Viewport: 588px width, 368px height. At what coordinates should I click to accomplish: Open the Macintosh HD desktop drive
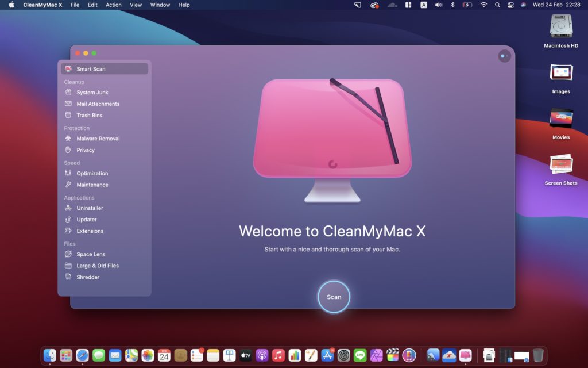[560, 26]
